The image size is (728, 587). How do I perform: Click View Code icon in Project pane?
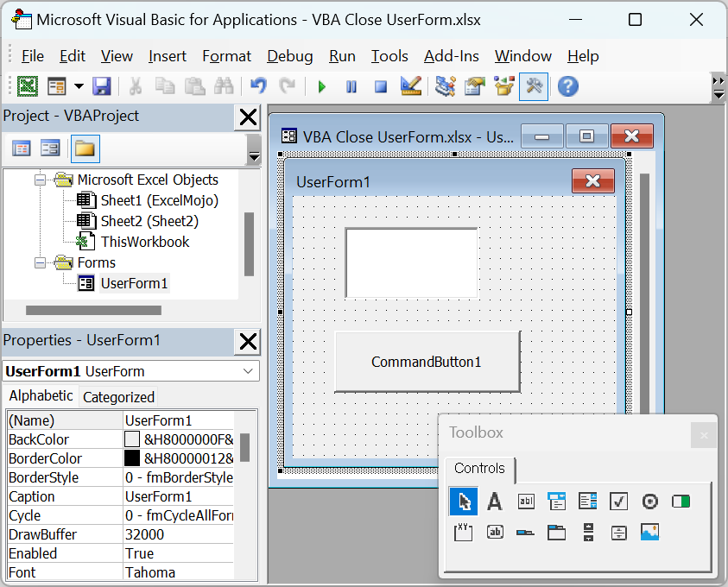pos(22,149)
